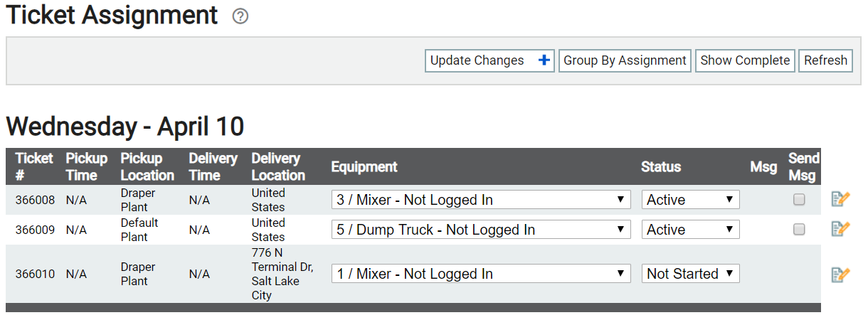868x320 pixels.
Task: Click the Equipment column header
Action: [364, 167]
